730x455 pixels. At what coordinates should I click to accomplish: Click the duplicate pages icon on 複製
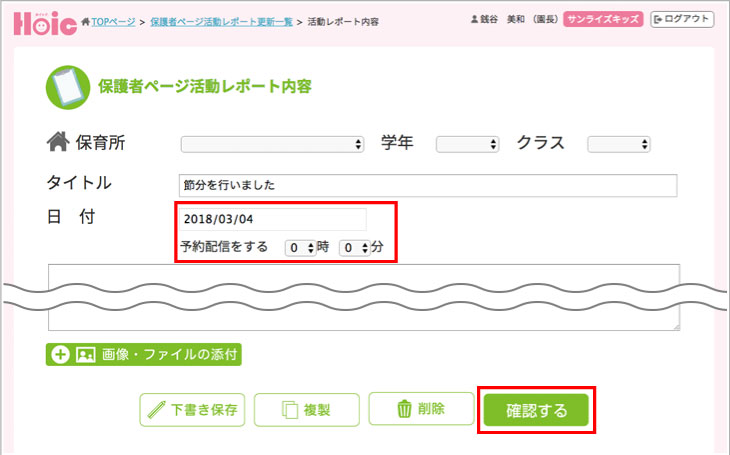coord(290,410)
